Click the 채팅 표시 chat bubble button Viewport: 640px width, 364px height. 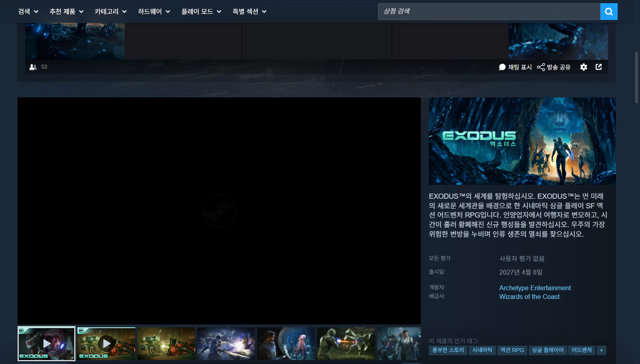515,67
